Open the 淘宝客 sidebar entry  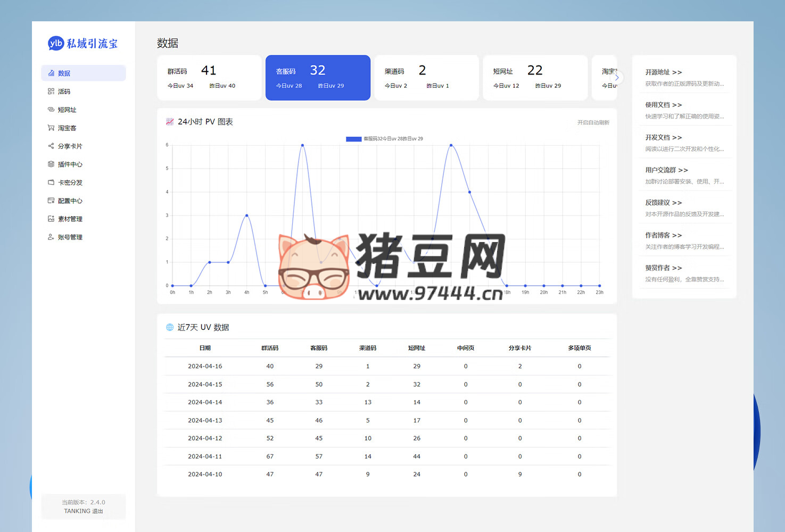84,128
